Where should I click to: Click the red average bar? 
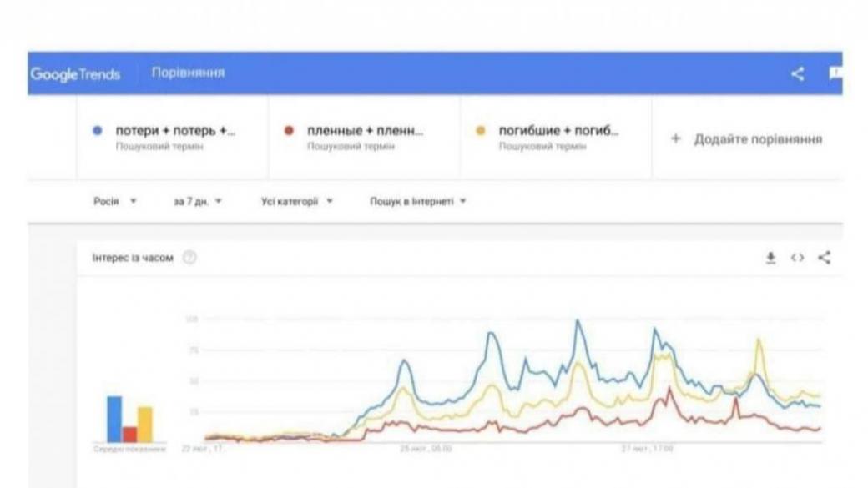(129, 434)
